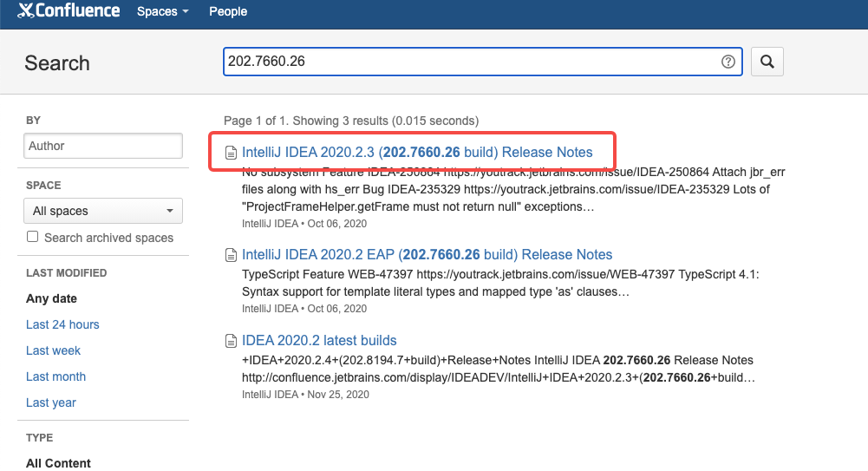Click page icon beside IntelliJ IDEA 2020.2.3 result
Viewport: 868px width, 471px height.
click(231, 153)
